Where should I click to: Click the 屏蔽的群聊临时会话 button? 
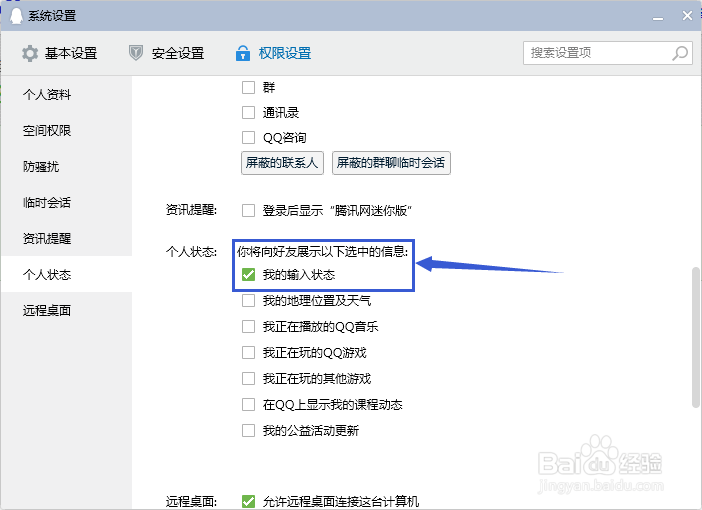(391, 163)
